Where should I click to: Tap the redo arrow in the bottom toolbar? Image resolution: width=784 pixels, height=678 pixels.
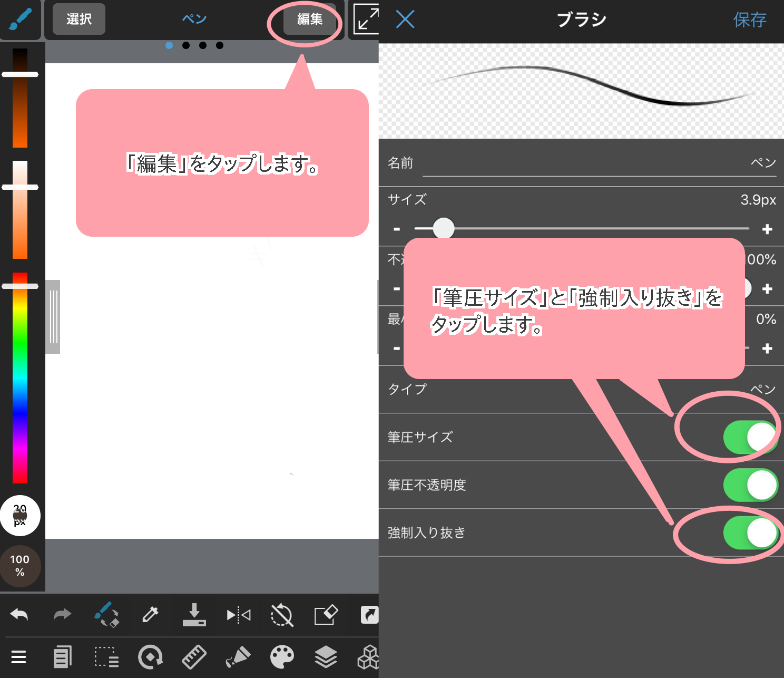pyautogui.click(x=62, y=615)
